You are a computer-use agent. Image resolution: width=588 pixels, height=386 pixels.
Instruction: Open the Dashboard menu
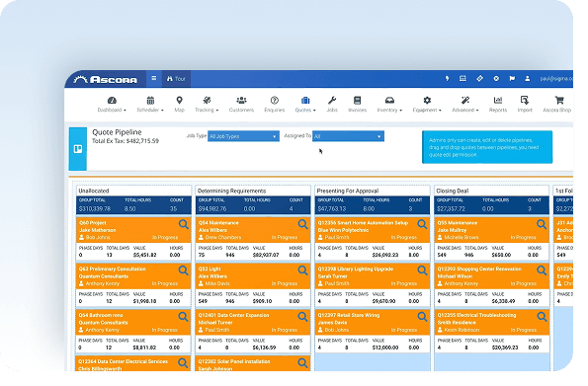(112, 105)
